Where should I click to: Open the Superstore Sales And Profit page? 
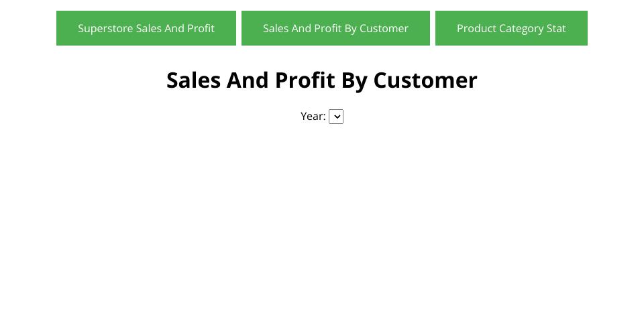pyautogui.click(x=146, y=28)
